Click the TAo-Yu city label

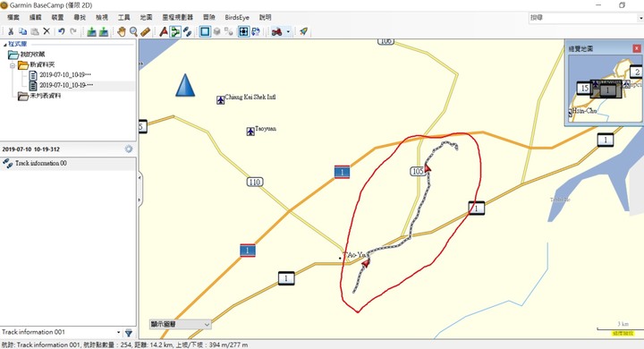(x=354, y=254)
